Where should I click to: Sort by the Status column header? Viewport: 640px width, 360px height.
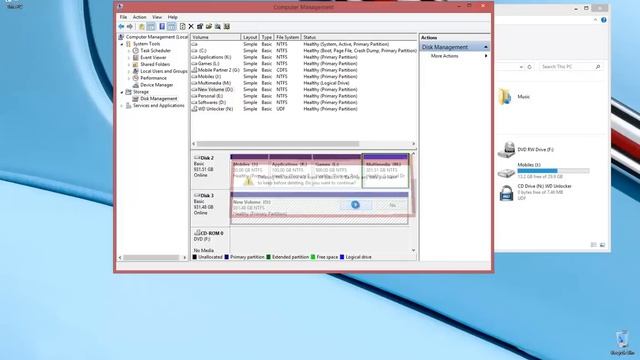click(x=359, y=37)
